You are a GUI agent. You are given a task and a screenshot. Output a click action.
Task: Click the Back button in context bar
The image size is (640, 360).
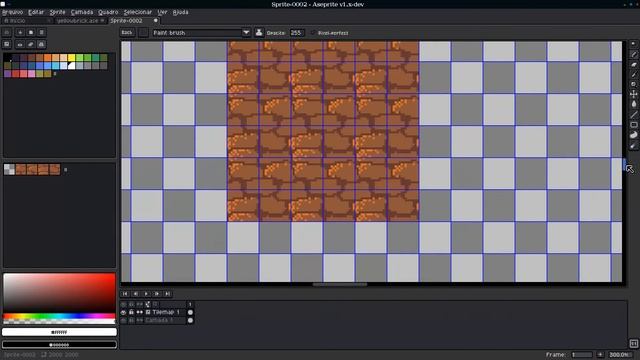point(127,33)
